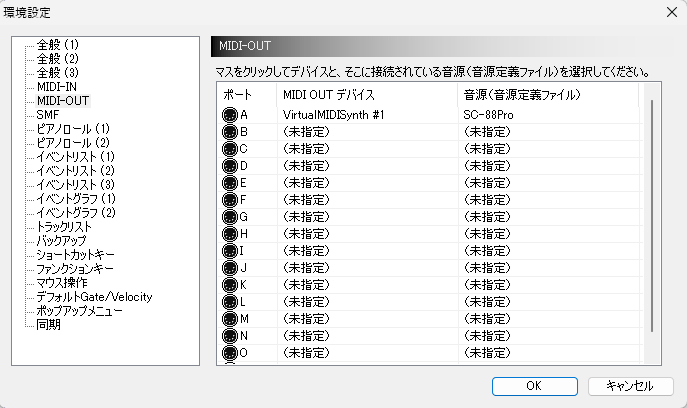Click port M 音源 definition cell
Image resolution: width=687 pixels, height=408 pixels.
coord(549,319)
